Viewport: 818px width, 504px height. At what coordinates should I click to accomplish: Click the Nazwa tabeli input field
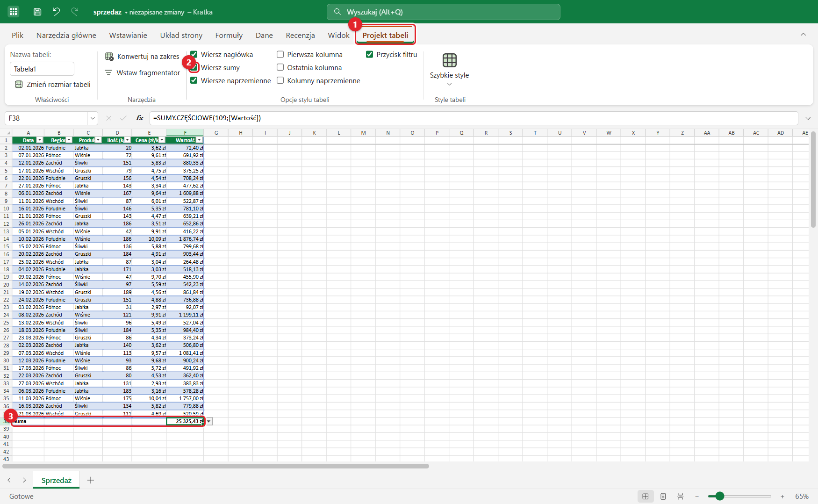click(42, 69)
